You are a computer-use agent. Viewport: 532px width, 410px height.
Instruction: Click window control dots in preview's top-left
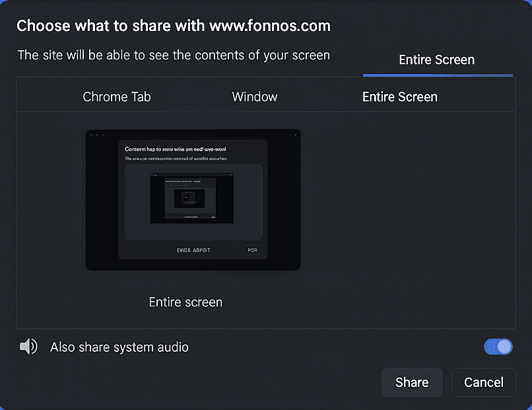[97, 135]
